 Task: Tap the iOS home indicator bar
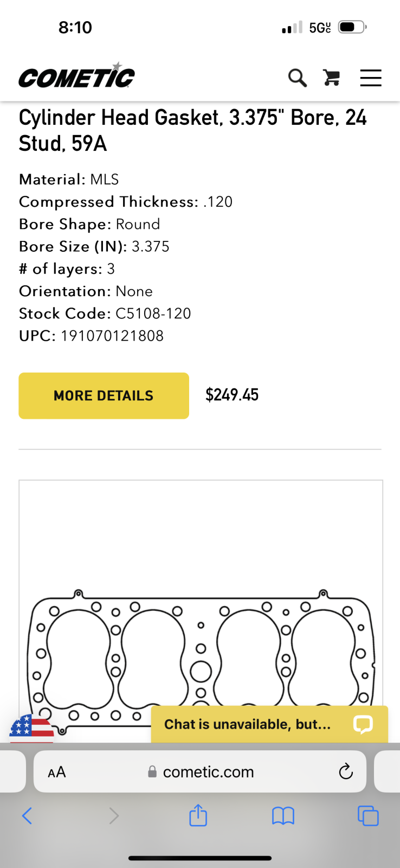coord(200,858)
